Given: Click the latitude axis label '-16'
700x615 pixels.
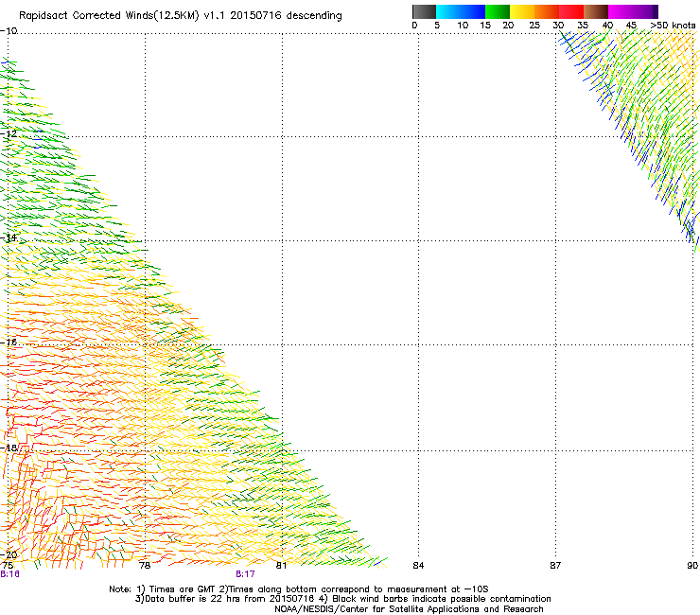Looking at the screenshot, I should point(9,343).
